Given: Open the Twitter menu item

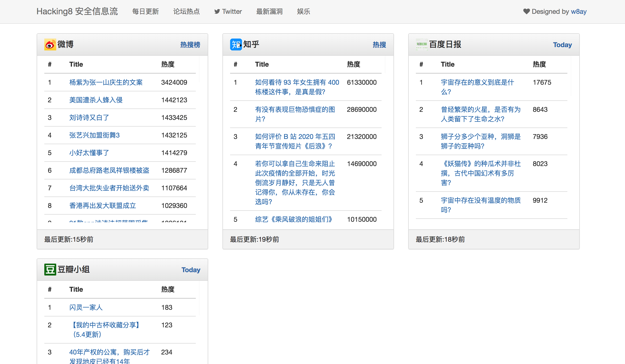Looking at the screenshot, I should [x=228, y=12].
